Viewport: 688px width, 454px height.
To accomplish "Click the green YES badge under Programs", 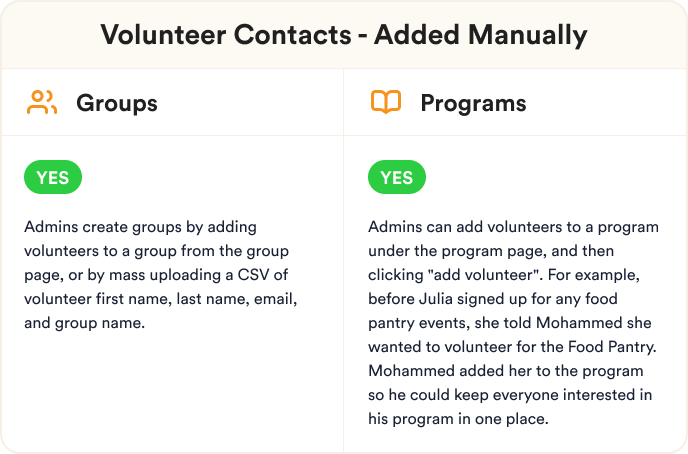I will pyautogui.click(x=397, y=177).
